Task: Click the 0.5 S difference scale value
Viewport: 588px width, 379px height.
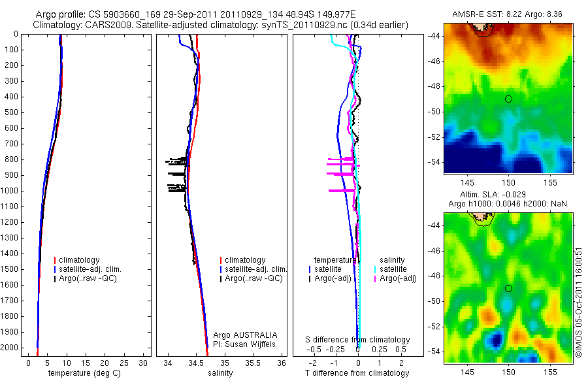Action: (400, 350)
